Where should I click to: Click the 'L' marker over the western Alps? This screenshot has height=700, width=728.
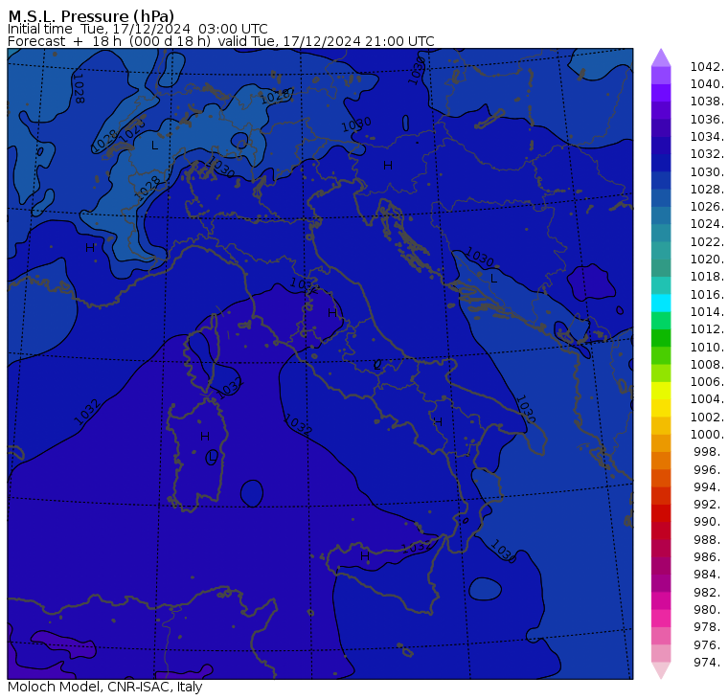(x=154, y=146)
